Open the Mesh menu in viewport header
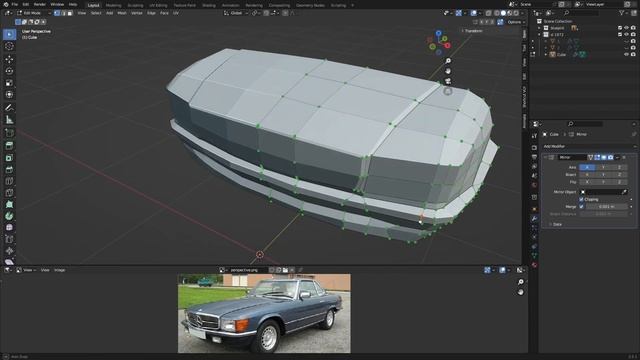Viewport: 640px width, 360px height. [122, 13]
